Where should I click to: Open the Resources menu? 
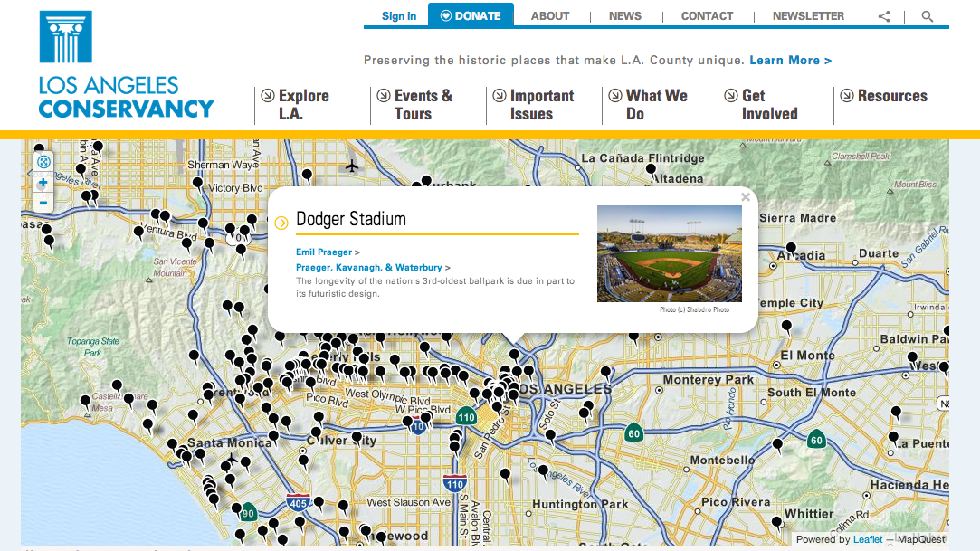tap(884, 96)
